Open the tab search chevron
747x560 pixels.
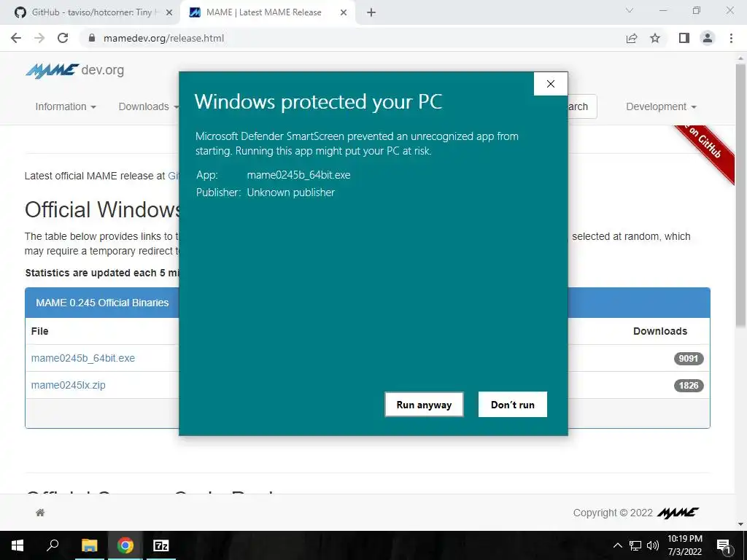coord(630,10)
